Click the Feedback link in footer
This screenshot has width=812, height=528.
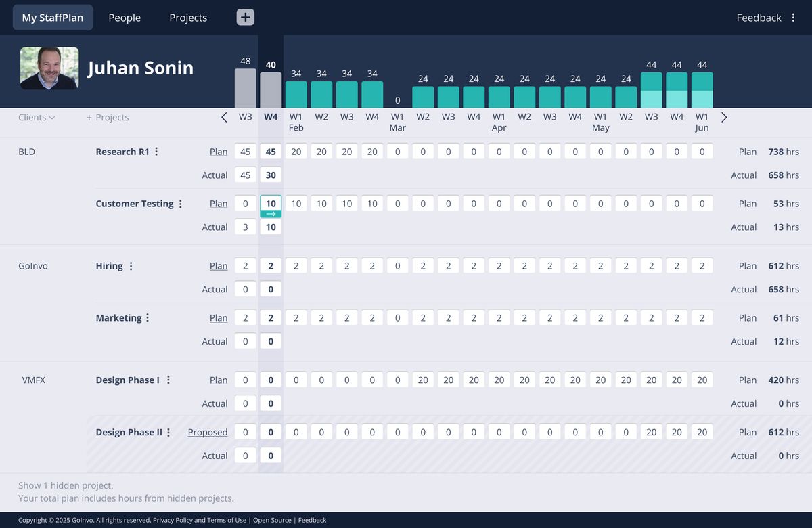tap(312, 520)
